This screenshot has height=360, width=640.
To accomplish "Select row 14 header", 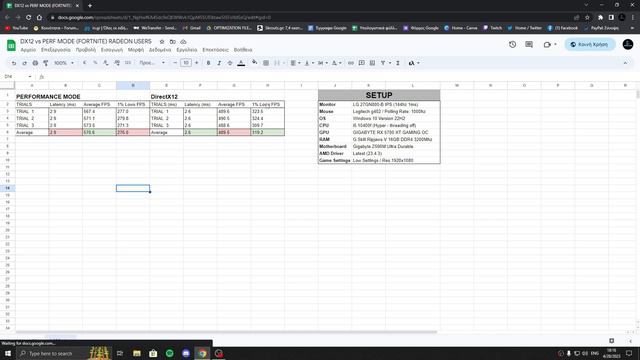I will [7, 188].
